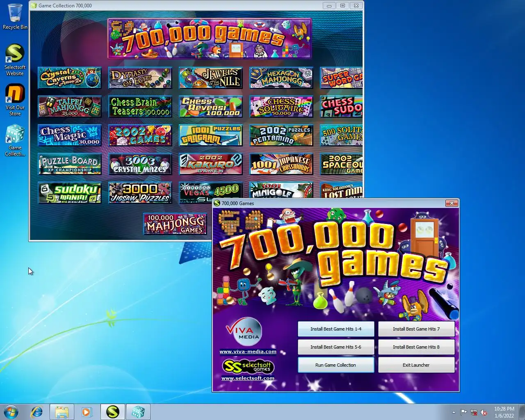
Task: Switch to Game Collection dice taskbar button
Action: (138, 412)
